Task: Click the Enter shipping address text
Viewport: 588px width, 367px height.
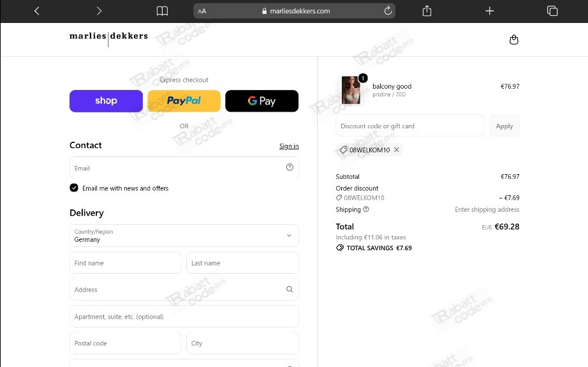Action: point(487,209)
